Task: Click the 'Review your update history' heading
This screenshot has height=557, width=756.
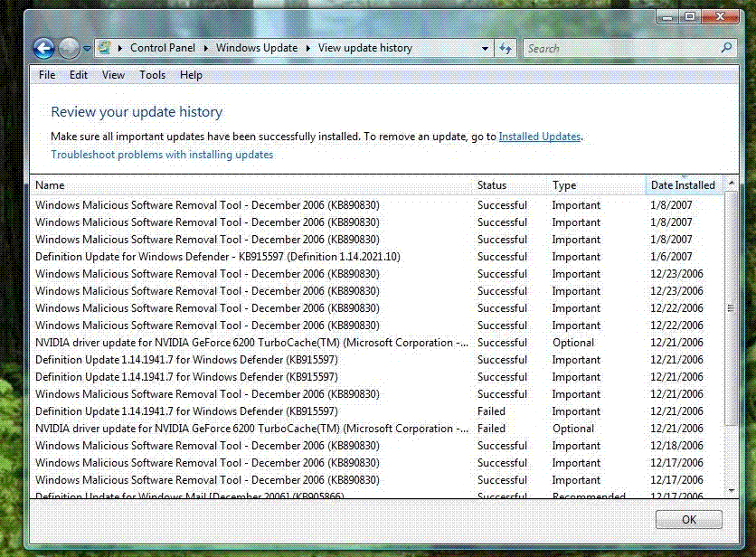Action: tap(137, 112)
